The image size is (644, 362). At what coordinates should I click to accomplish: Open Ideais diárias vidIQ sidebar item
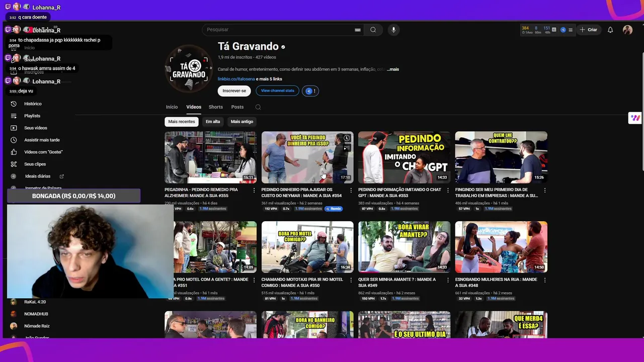point(38,176)
